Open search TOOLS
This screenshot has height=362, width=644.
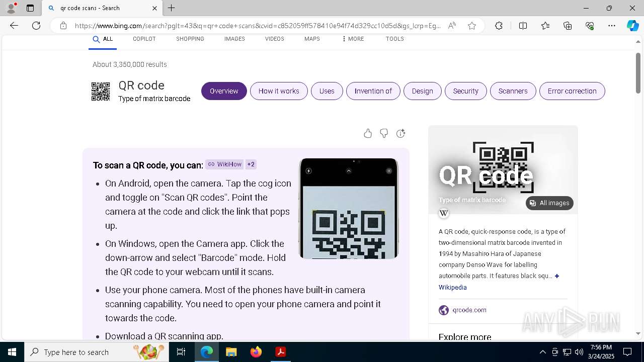pos(395,39)
